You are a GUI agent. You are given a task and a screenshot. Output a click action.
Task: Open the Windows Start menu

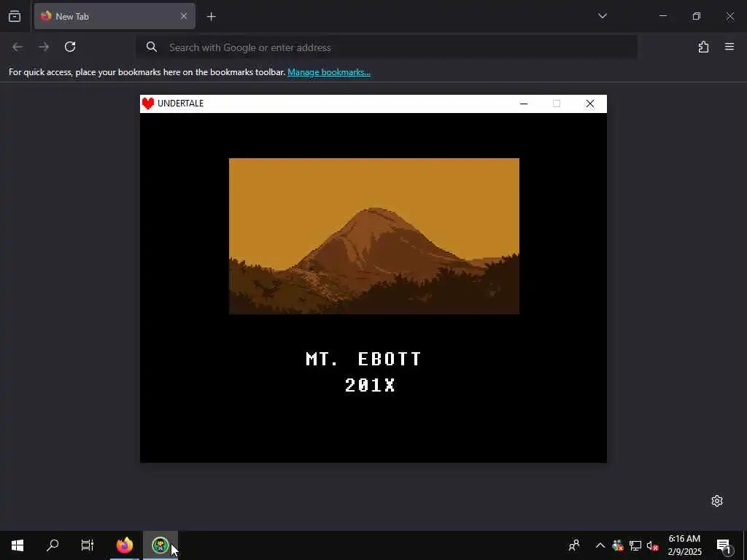point(18,545)
